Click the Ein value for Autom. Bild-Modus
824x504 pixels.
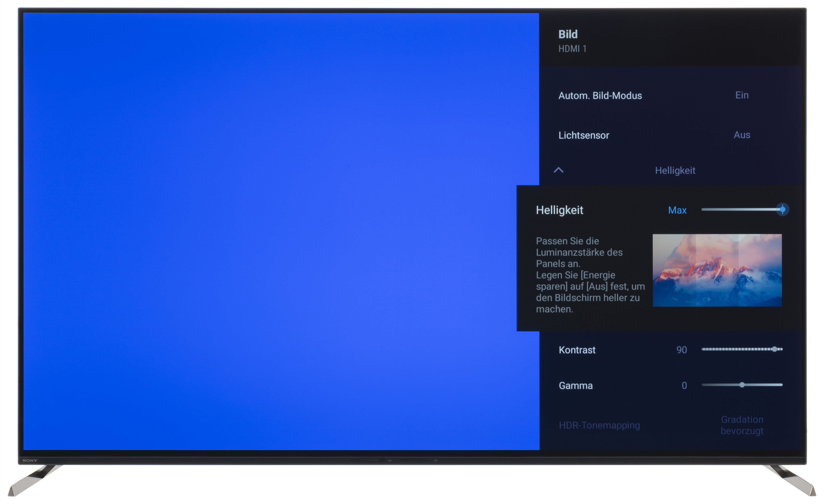[x=741, y=95]
